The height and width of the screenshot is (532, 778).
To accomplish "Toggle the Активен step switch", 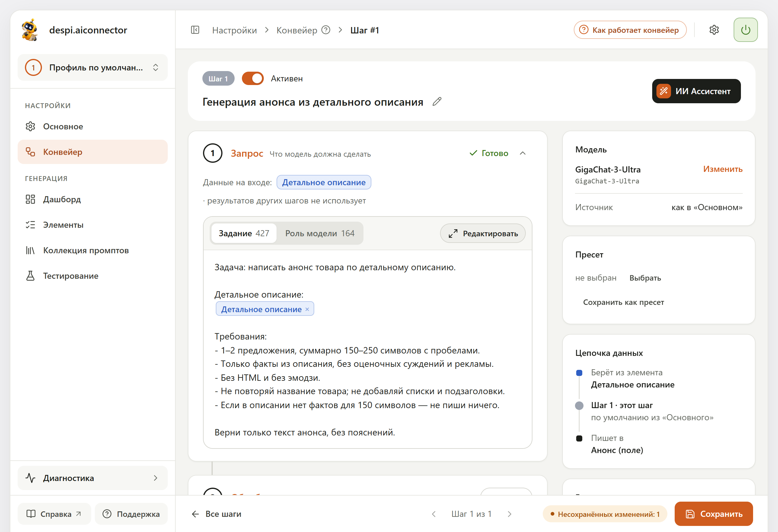I will coord(253,79).
